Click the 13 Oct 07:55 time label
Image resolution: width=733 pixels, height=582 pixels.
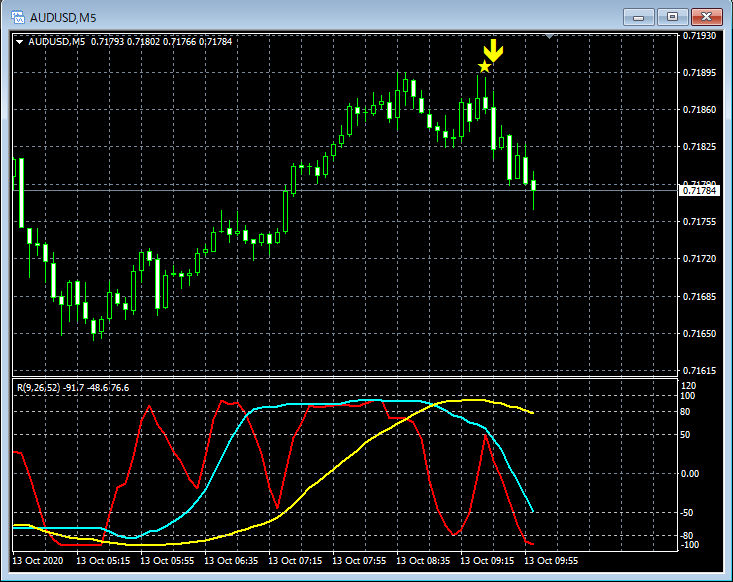359,560
